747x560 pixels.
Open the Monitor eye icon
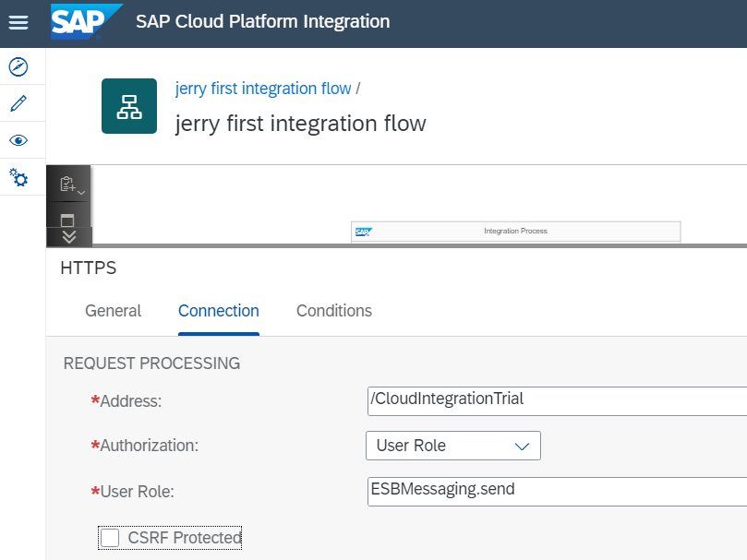(x=18, y=140)
